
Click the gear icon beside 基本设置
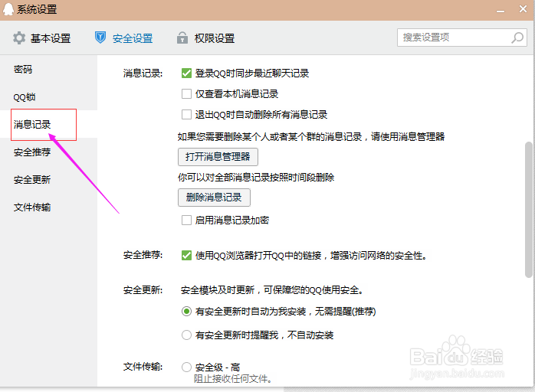(x=19, y=38)
